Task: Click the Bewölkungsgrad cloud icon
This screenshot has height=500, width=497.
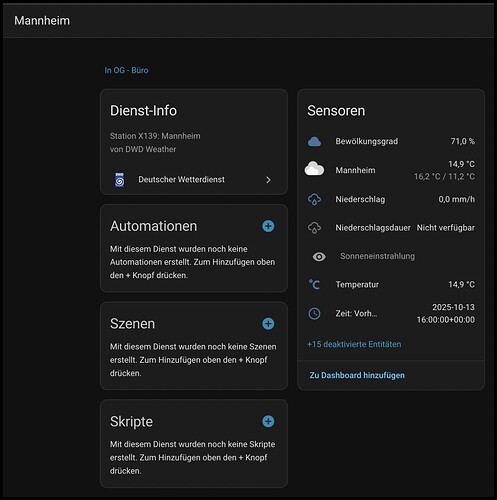Action: pyautogui.click(x=314, y=141)
